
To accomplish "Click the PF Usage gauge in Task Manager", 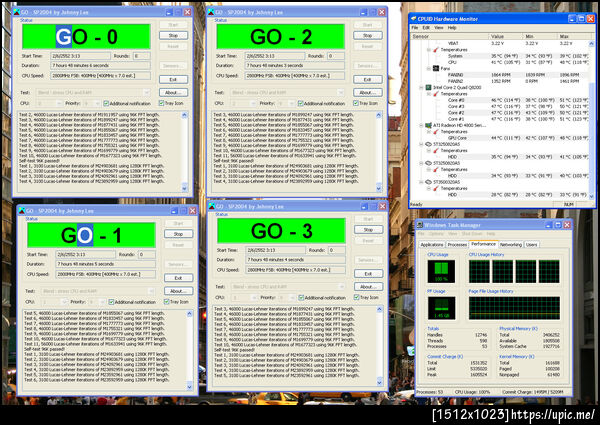I will 441,308.
